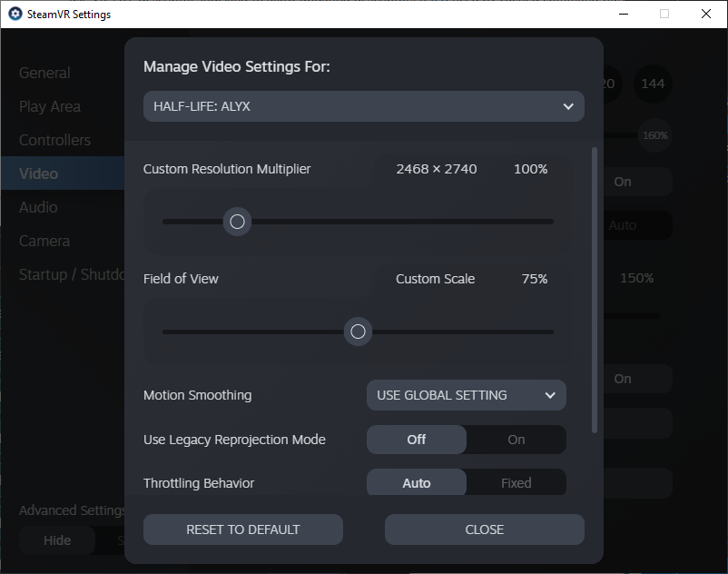Set Throttling Behavior to Fixed
Screen dimensions: 728x574
click(x=516, y=483)
